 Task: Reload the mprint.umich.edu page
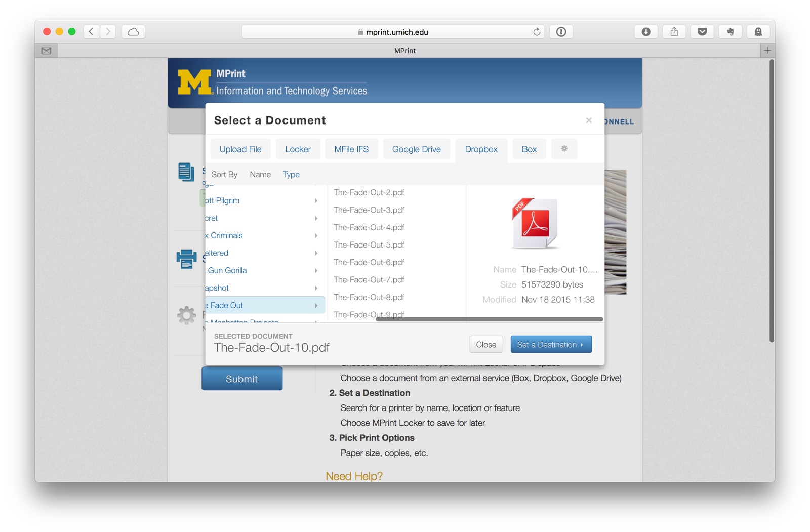[x=537, y=32]
